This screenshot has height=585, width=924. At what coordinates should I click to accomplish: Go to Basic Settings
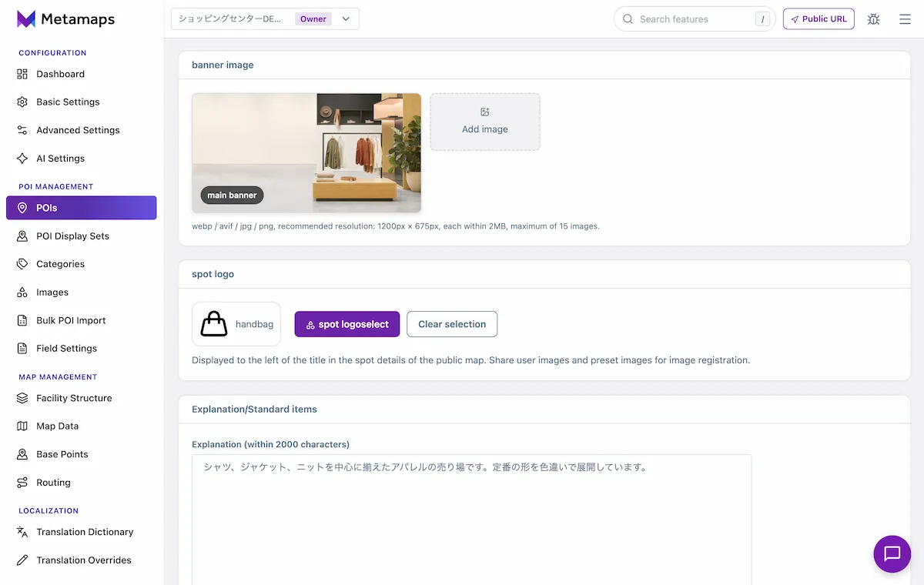[x=82, y=102]
